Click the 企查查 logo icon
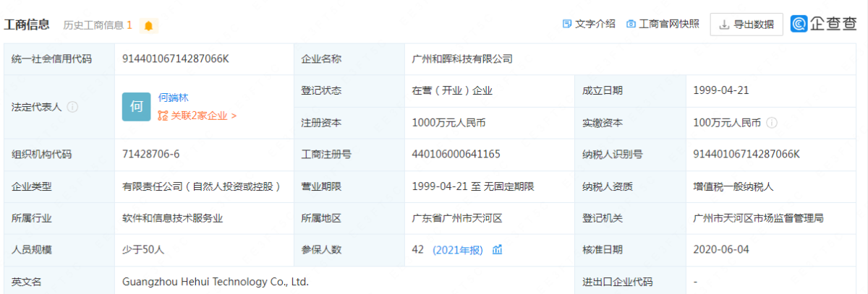 (799, 25)
